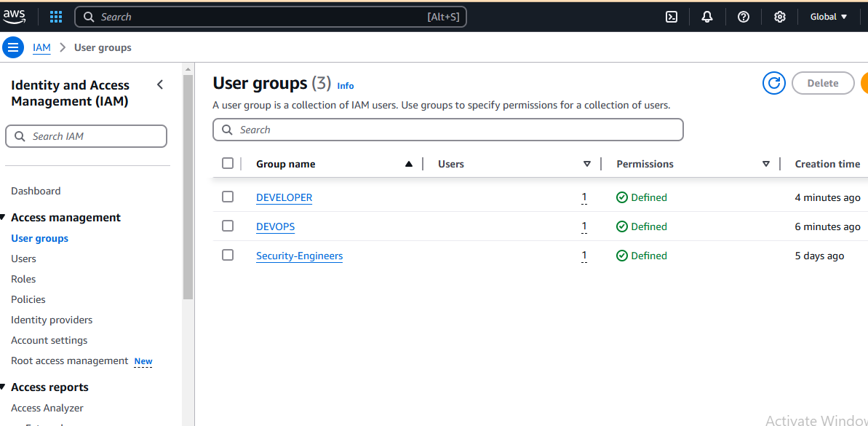
Task: Toggle the blue hamburger navigation menu
Action: 13,47
